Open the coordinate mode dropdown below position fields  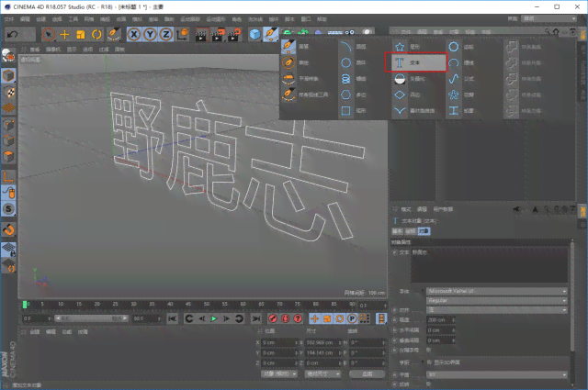coord(279,373)
